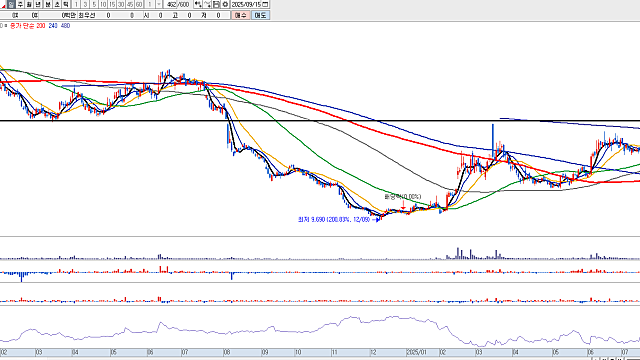
Task: Open the custom interval dropdown arrow
Action: (x=159, y=4)
